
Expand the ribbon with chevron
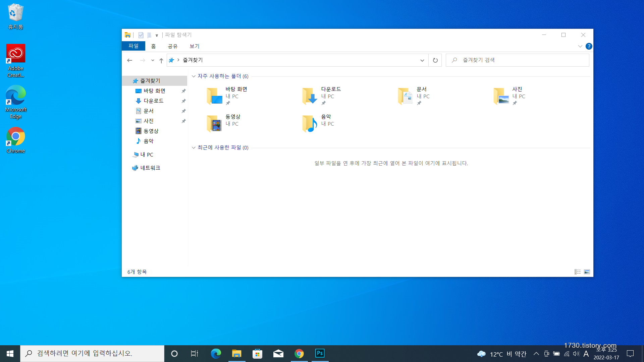(x=580, y=46)
